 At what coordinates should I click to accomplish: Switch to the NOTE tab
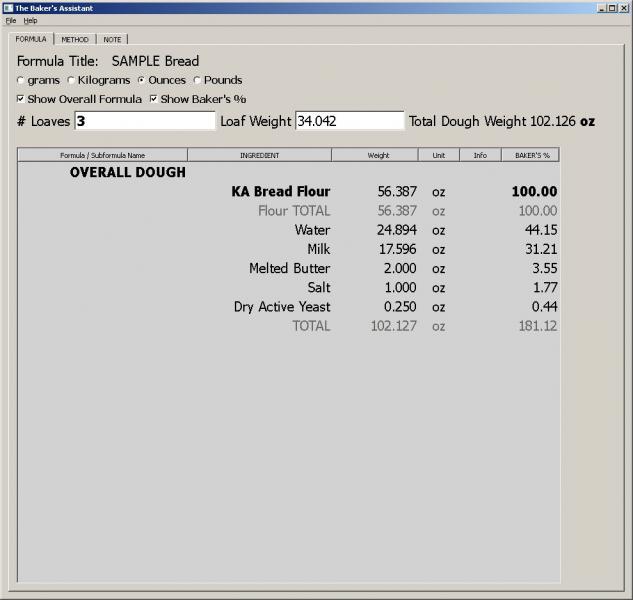114,39
